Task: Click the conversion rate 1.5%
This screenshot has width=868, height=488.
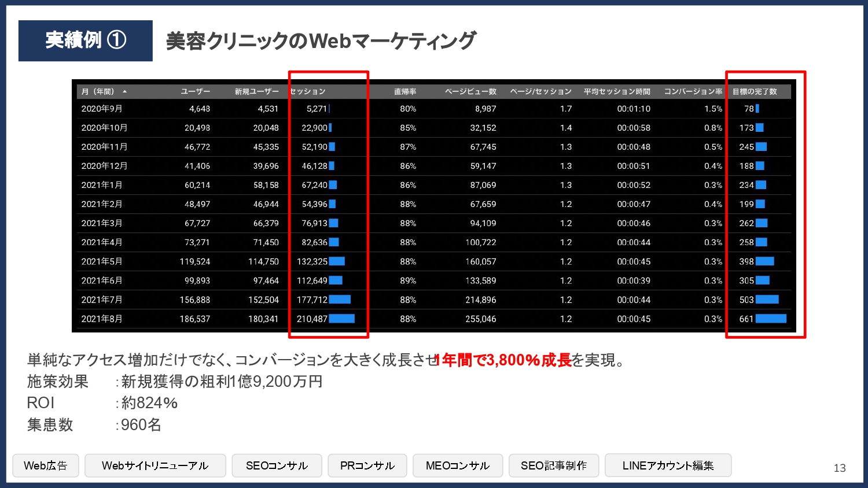Action: 713,109
